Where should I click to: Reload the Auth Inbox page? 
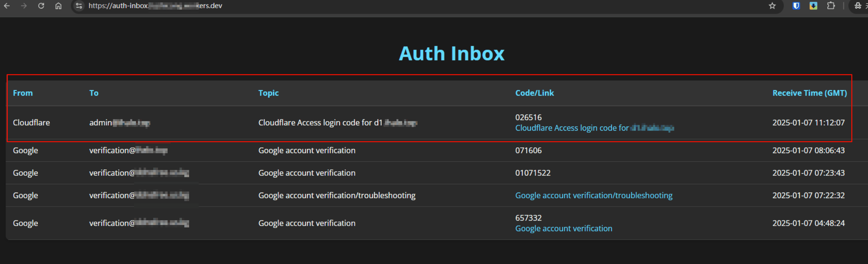[x=41, y=6]
